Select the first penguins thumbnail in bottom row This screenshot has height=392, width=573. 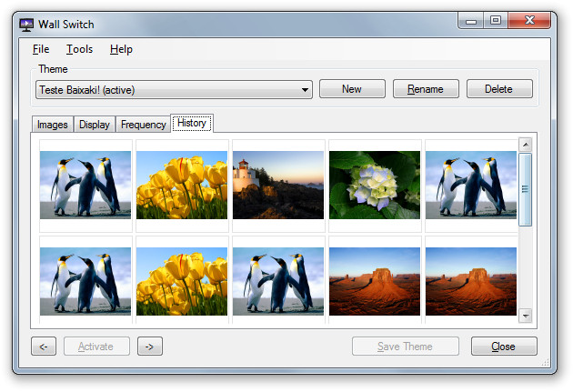point(85,281)
